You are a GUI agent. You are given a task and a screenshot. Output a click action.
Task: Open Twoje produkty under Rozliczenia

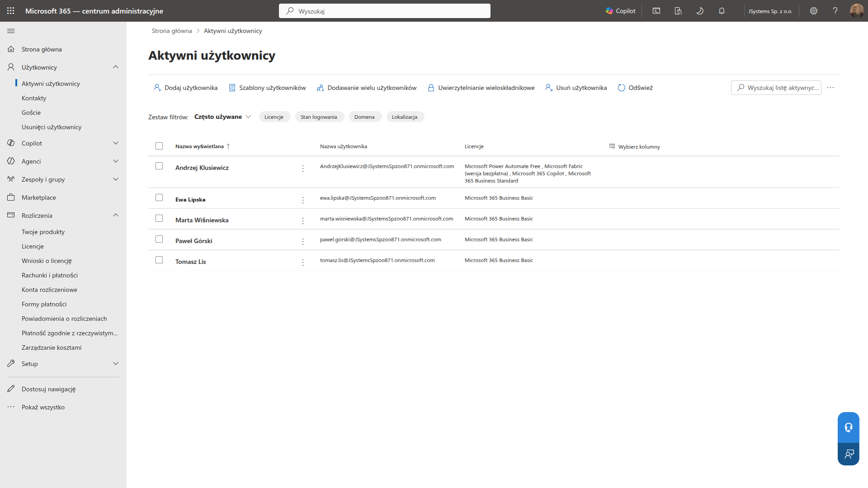(x=43, y=232)
